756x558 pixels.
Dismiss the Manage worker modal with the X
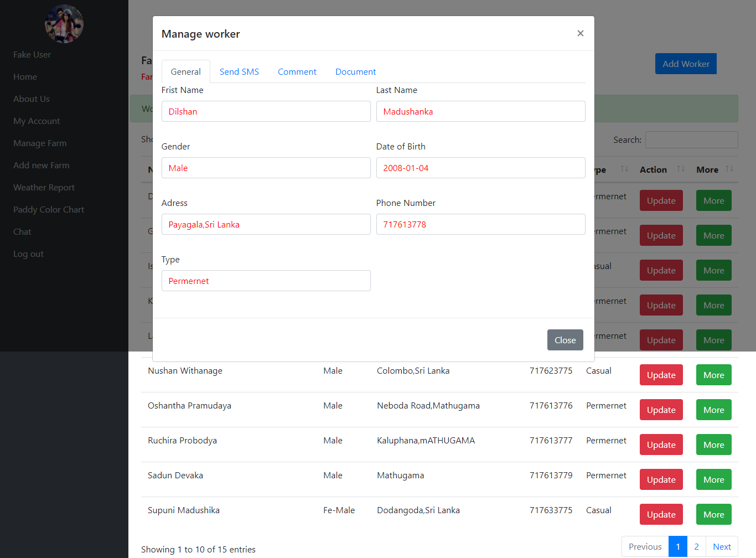click(x=580, y=33)
